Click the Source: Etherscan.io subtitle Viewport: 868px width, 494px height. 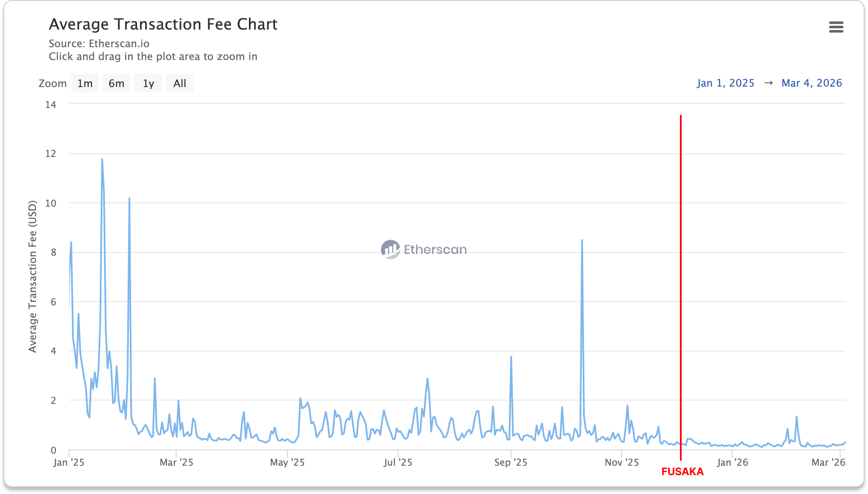coord(99,43)
